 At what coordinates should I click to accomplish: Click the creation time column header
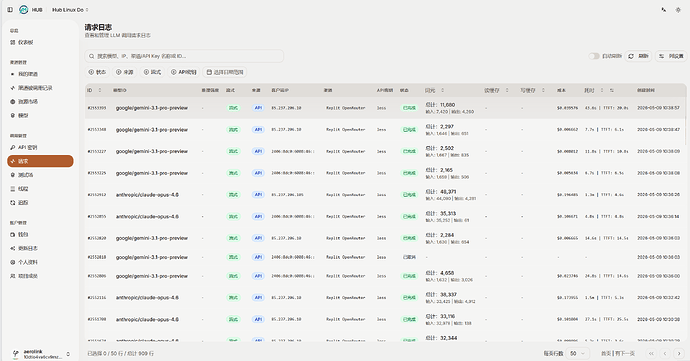coord(646,90)
